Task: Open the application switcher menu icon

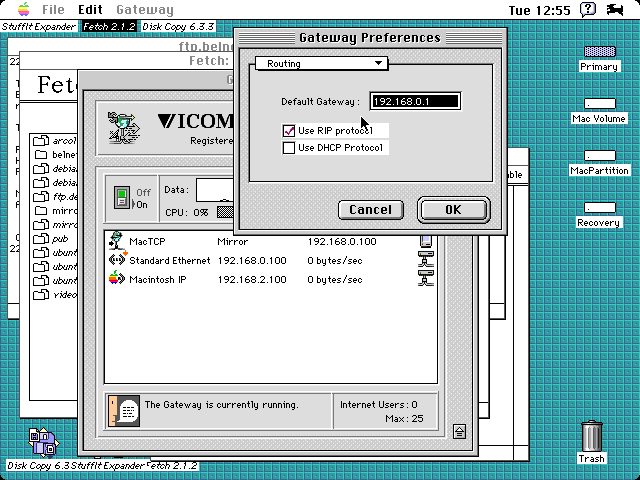Action: [x=615, y=9]
